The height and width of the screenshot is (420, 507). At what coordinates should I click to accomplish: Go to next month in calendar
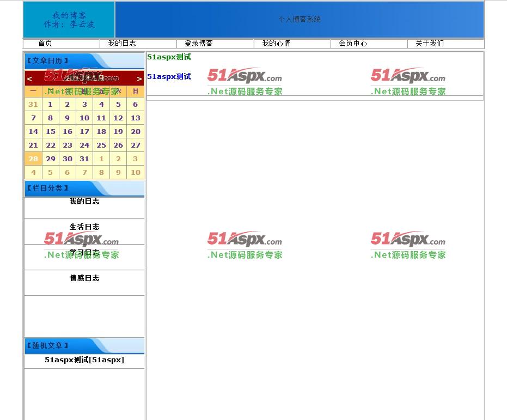[139, 79]
